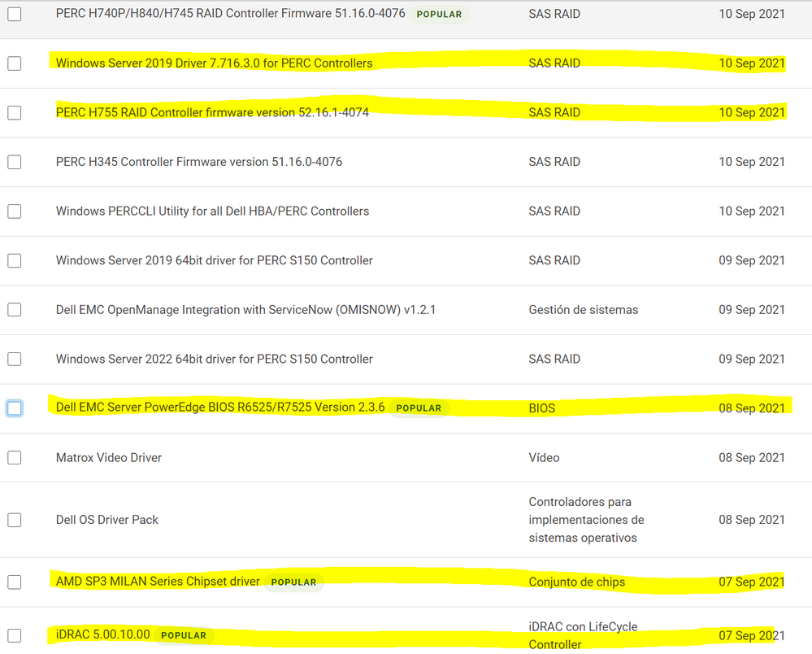Click the Conjunto de chips category cell
This screenshot has height=654, width=812.
[577, 582]
